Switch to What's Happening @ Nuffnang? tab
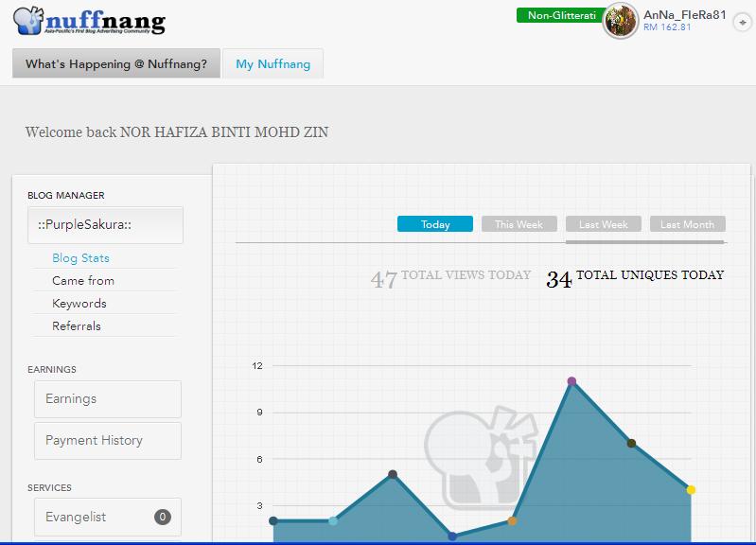756x545 pixels. tap(116, 63)
